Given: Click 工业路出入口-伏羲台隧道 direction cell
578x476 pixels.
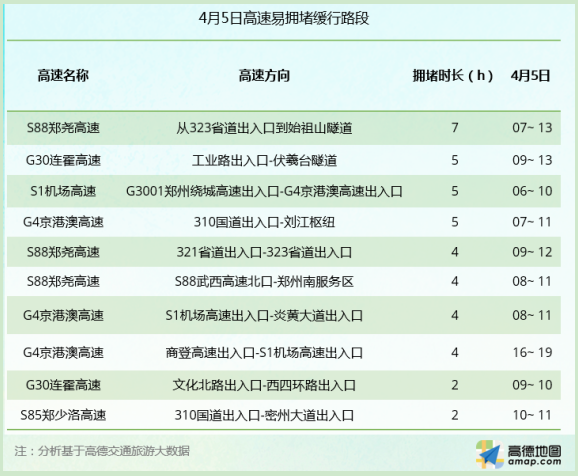Looking at the screenshot, I should (x=264, y=160).
